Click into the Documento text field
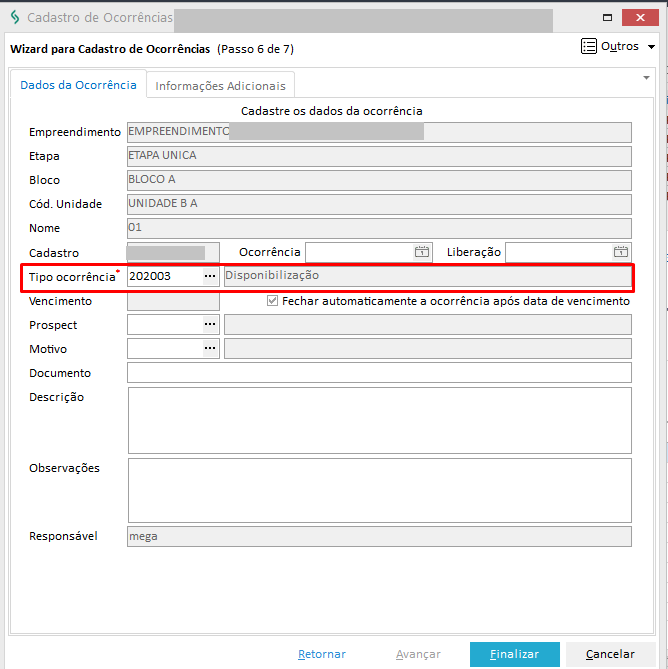The image size is (668, 669). (379, 373)
